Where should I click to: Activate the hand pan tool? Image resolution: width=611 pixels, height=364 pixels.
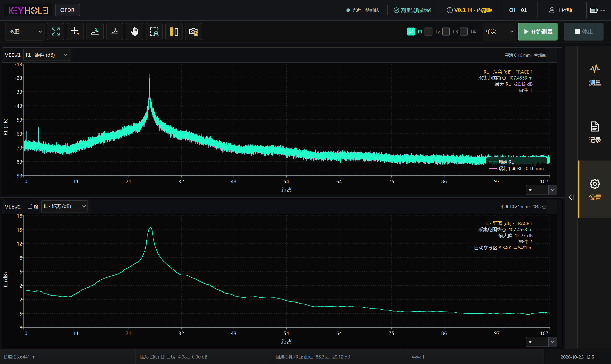(134, 31)
